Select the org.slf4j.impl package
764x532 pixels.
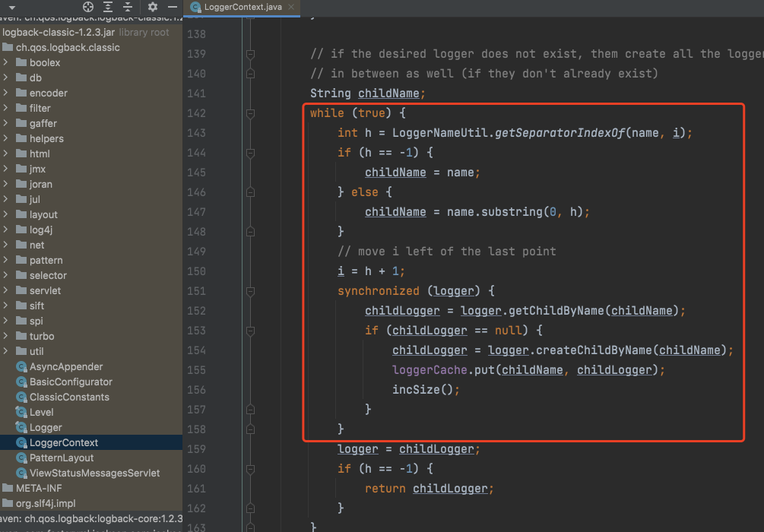pyautogui.click(x=46, y=503)
